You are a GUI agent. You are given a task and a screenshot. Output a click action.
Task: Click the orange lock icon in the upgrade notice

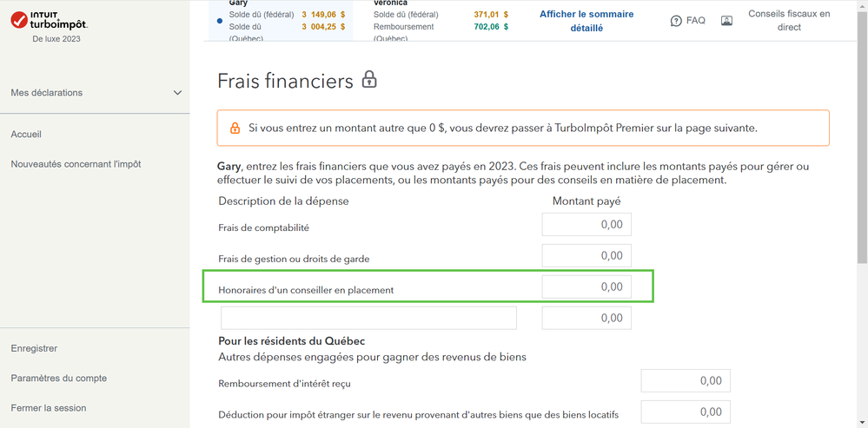click(235, 128)
